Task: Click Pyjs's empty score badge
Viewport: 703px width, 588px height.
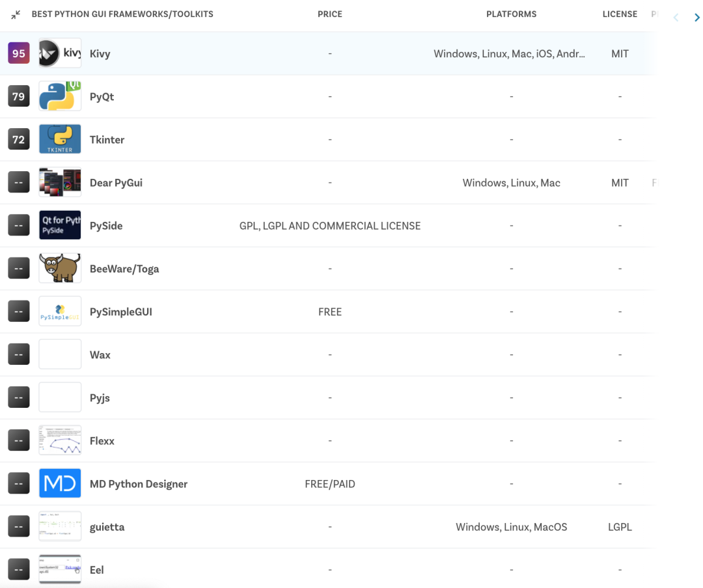Action: click(19, 397)
